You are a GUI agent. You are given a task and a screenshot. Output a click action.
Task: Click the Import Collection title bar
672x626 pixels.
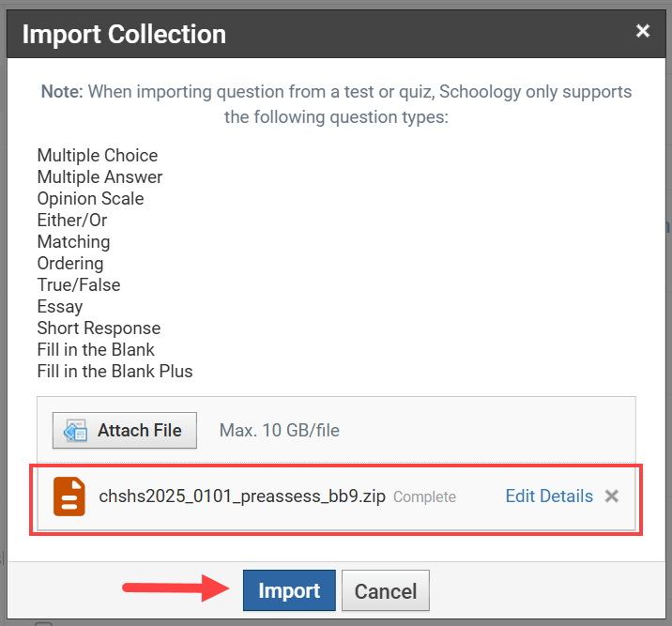click(328, 35)
